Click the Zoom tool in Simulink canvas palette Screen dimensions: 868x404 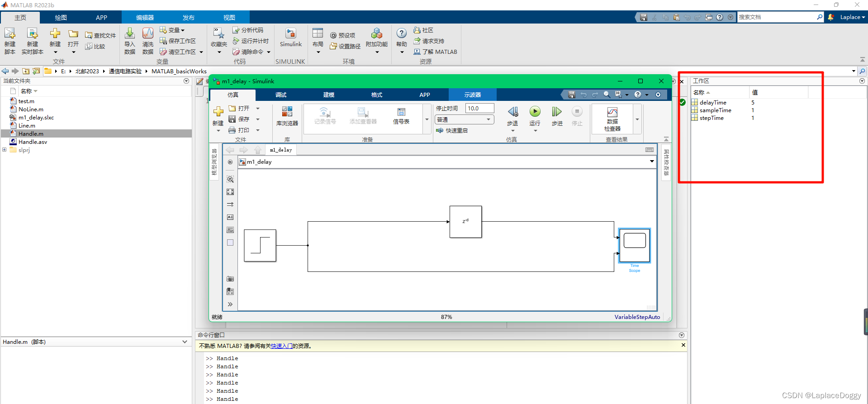pos(230,179)
